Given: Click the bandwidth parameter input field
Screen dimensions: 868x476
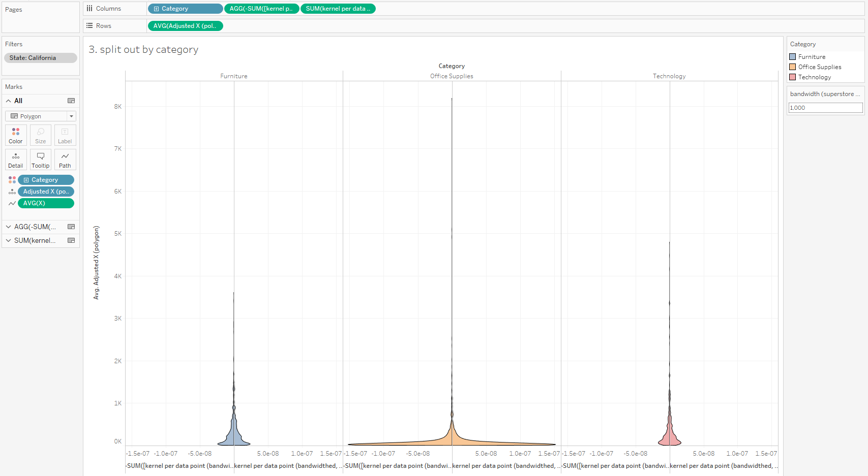Looking at the screenshot, I should (x=825, y=108).
